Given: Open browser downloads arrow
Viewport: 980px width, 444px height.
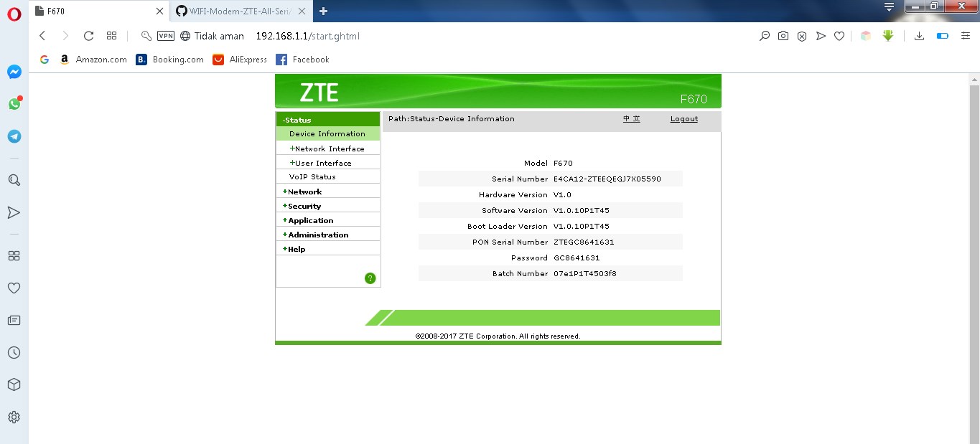Looking at the screenshot, I should pyautogui.click(x=919, y=36).
